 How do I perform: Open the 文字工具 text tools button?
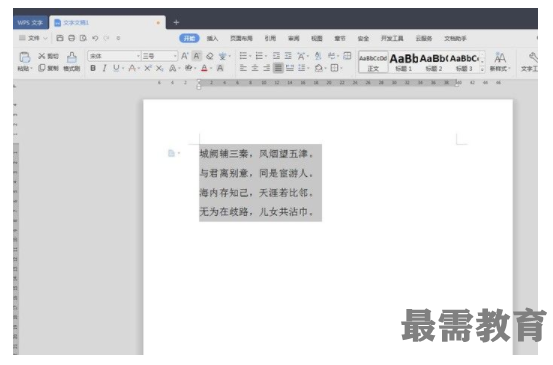point(530,62)
